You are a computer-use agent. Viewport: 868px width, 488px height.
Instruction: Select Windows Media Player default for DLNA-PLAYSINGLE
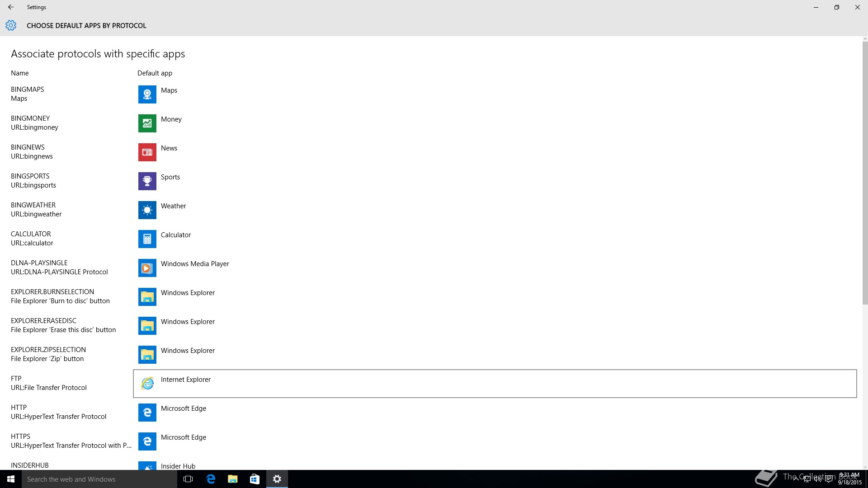click(195, 264)
